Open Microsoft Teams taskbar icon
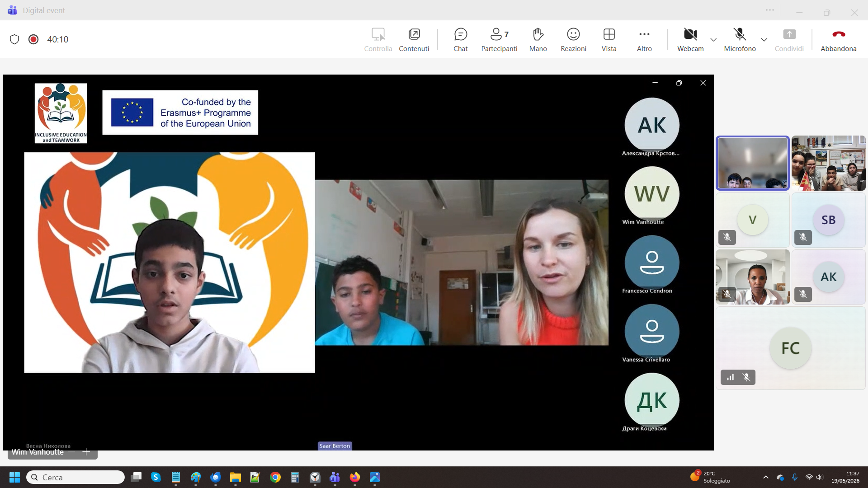The image size is (868, 488). point(335,477)
